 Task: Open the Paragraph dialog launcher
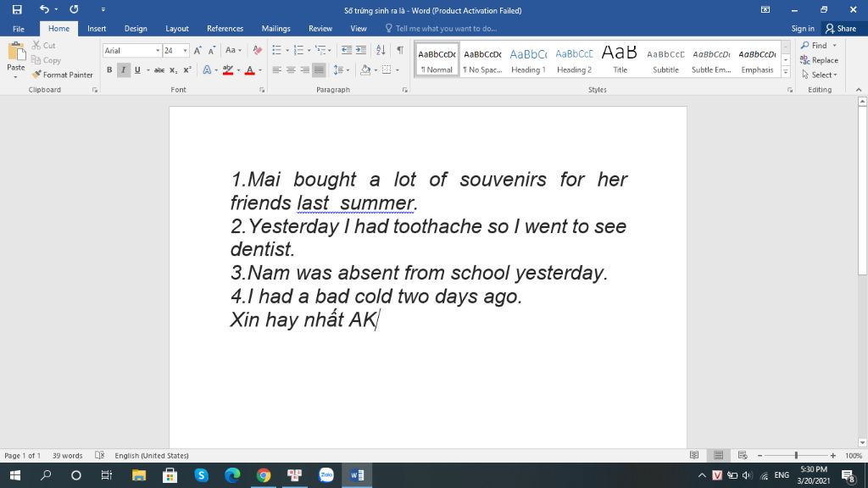[x=404, y=90]
